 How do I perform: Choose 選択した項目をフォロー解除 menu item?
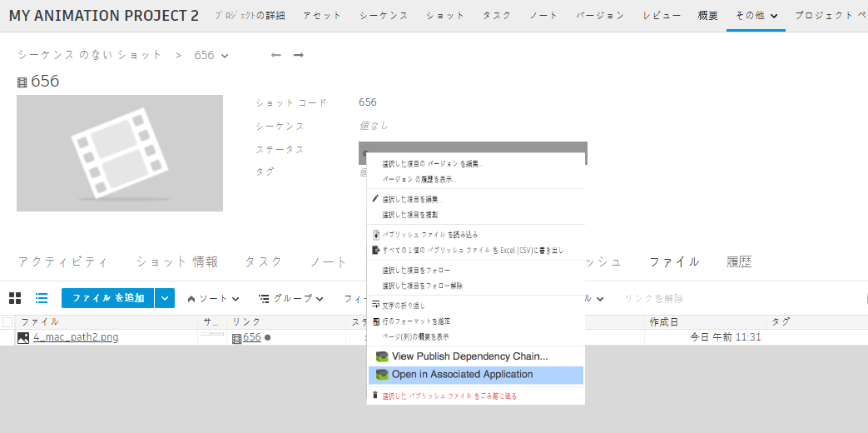click(423, 286)
